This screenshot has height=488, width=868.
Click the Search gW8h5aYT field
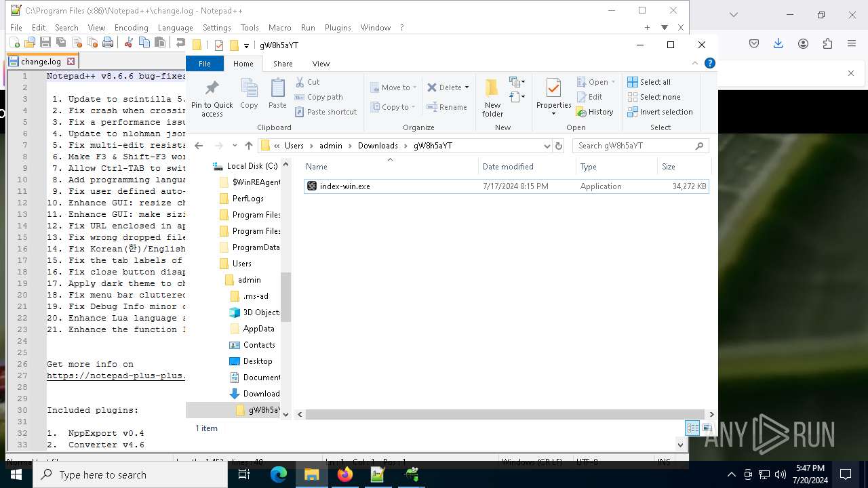pyautogui.click(x=641, y=146)
